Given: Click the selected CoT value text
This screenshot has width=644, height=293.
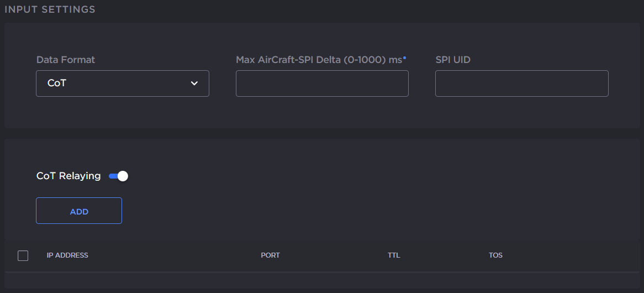Looking at the screenshot, I should [57, 83].
